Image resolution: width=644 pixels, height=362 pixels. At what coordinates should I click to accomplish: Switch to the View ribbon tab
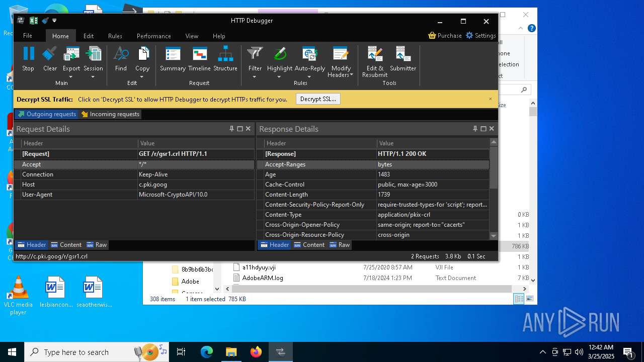(192, 36)
